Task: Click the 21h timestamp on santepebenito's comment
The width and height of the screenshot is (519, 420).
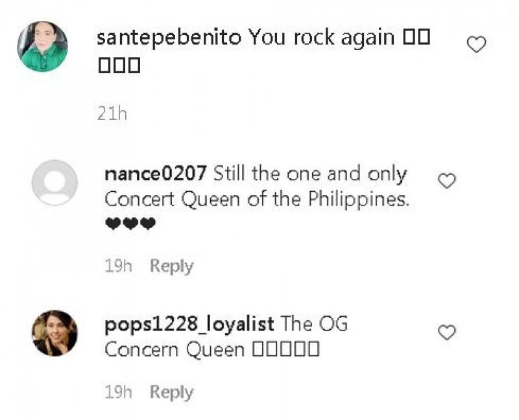Action: tap(112, 114)
